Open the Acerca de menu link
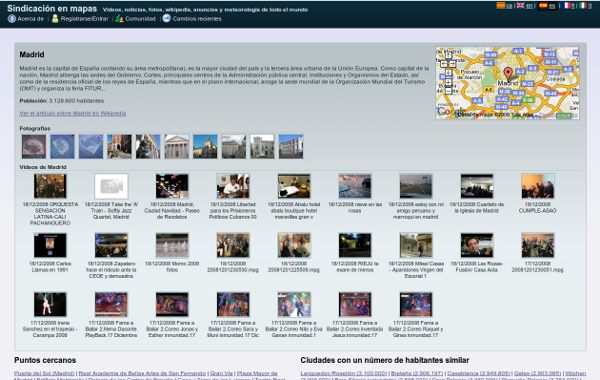 tap(31, 19)
